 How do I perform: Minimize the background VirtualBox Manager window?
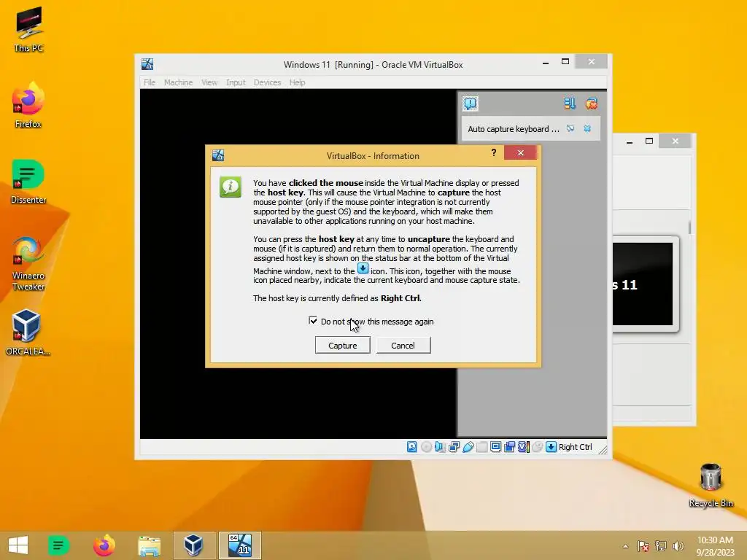[630, 141]
